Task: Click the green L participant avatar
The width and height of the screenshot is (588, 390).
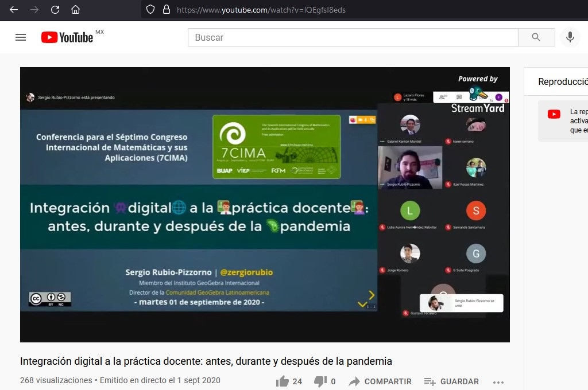Action: click(410, 210)
